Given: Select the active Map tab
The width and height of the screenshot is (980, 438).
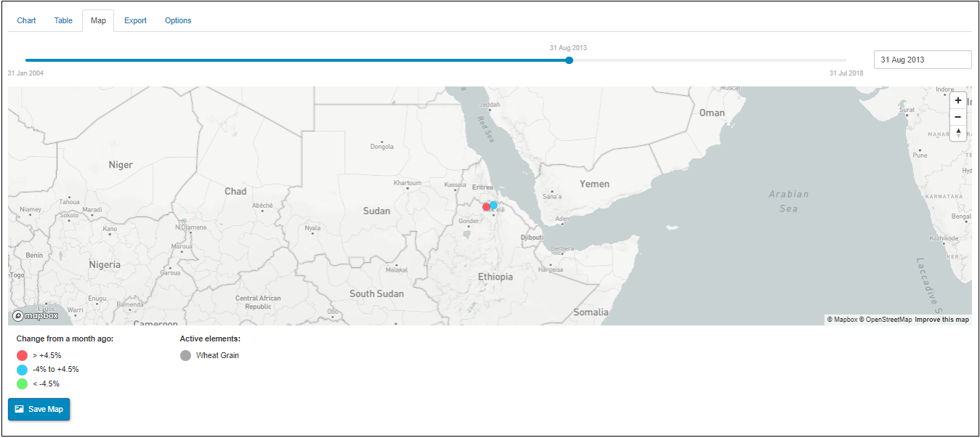Looking at the screenshot, I should point(98,20).
